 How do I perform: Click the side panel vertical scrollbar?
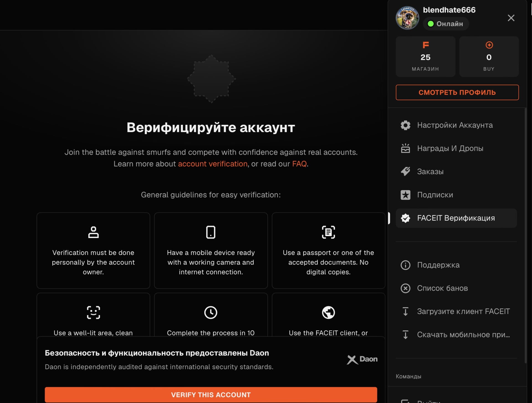coord(525,235)
